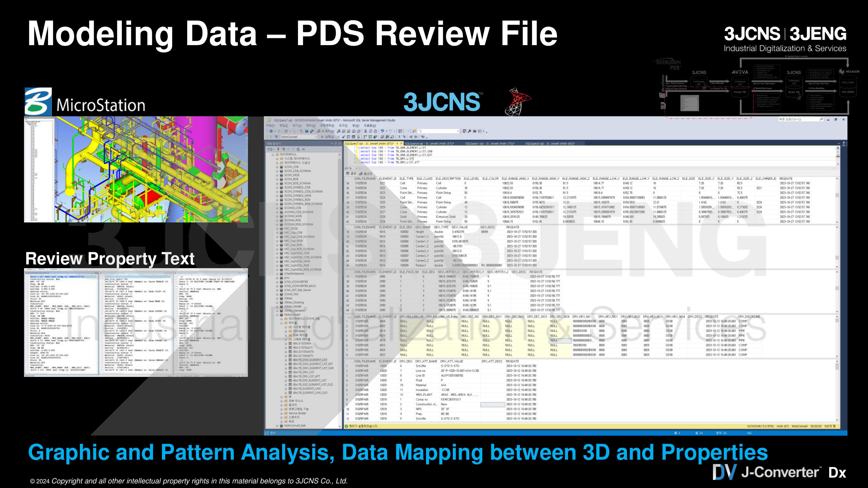This screenshot has width=868, height=488.
Task: Expand the 3CON_MDB database node
Action: tap(277, 175)
